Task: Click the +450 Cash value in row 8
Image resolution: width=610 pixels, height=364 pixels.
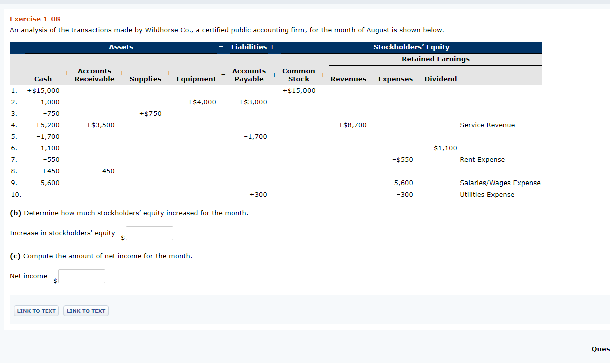Action: click(50, 171)
